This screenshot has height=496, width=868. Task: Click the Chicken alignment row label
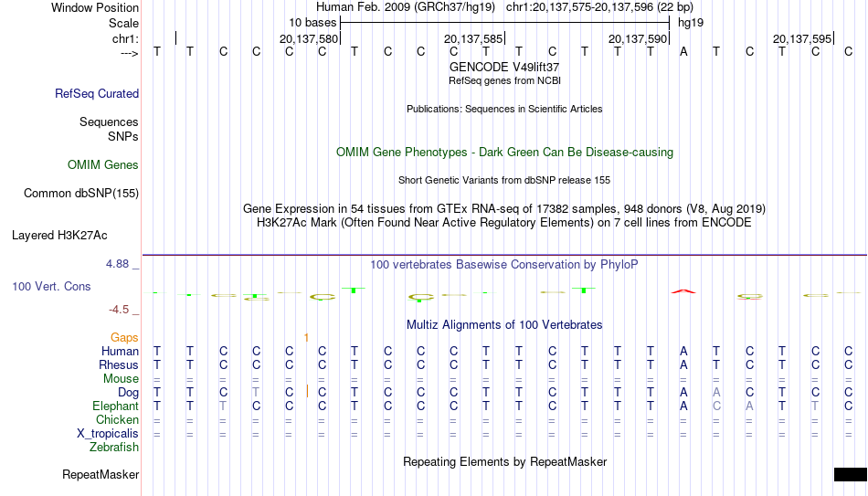(117, 420)
